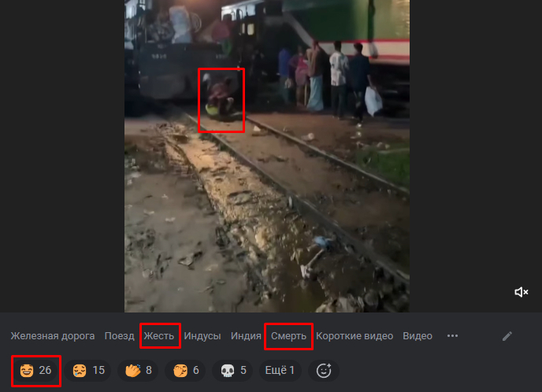React with the grinning emoji showing 26
542x392 pixels.
36,370
